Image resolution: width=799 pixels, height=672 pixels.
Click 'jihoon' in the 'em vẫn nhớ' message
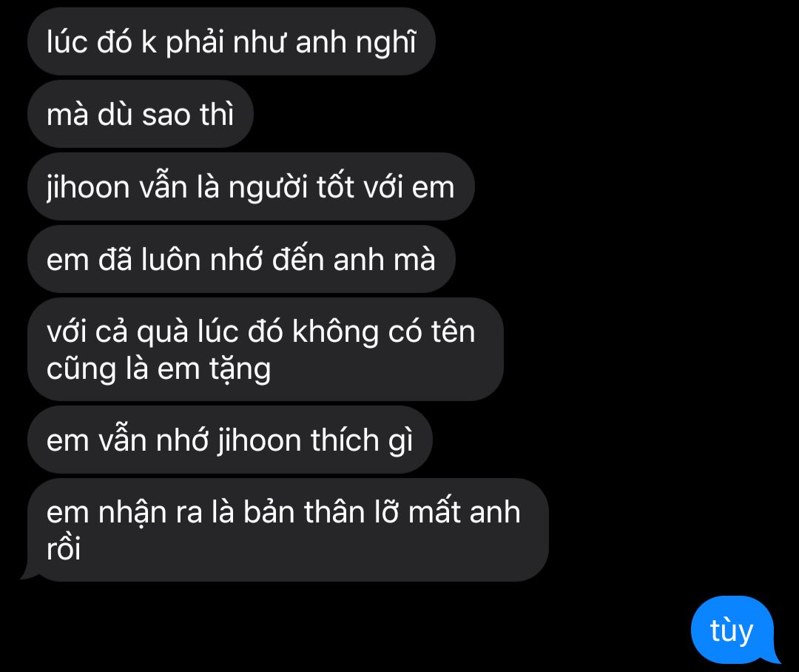tap(260, 440)
